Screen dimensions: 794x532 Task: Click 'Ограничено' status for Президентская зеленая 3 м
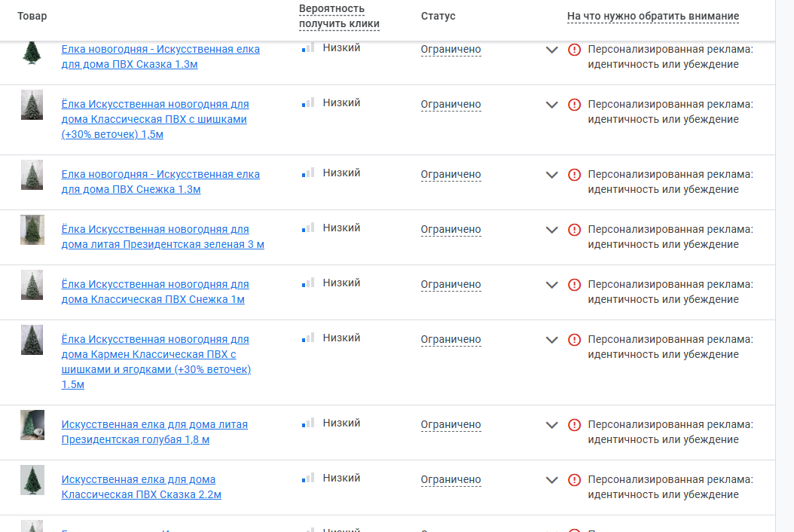tap(450, 230)
